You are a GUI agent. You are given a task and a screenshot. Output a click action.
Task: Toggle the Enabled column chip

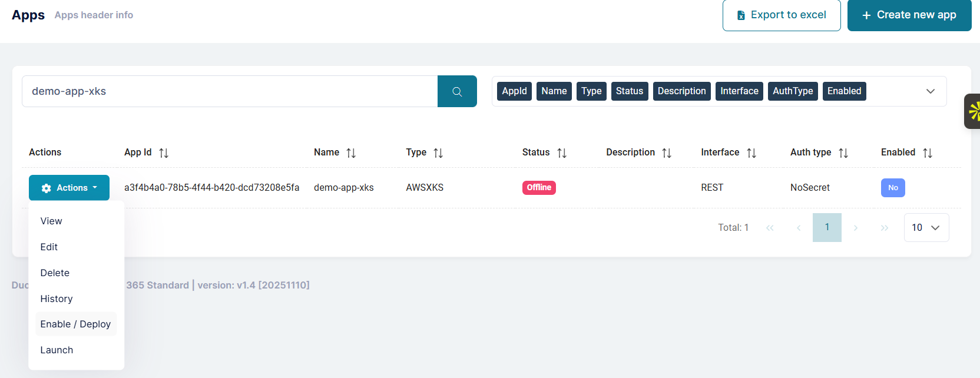tap(844, 91)
